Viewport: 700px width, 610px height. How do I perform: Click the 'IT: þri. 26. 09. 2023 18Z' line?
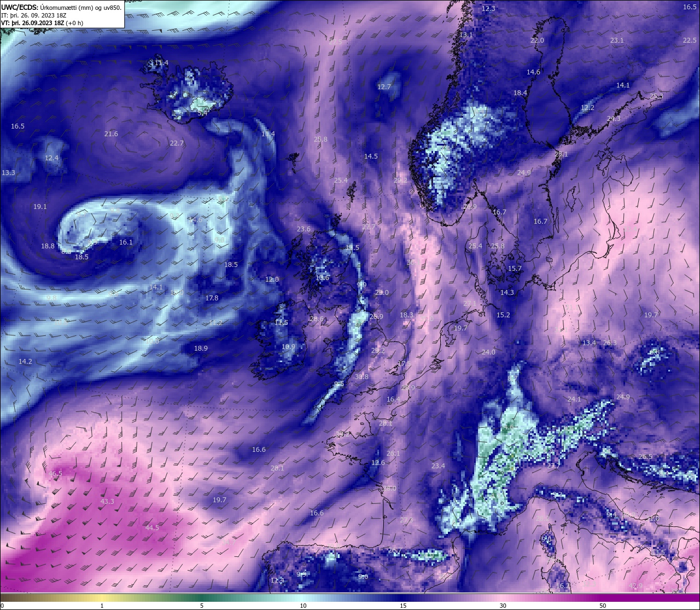coord(33,15)
